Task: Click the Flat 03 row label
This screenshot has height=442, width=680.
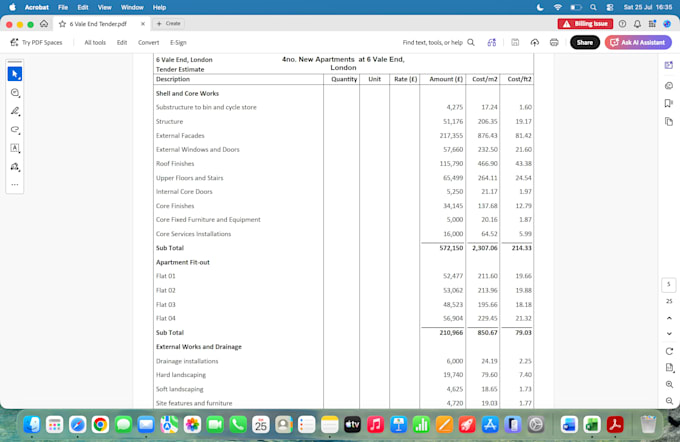Action: pyautogui.click(x=166, y=304)
